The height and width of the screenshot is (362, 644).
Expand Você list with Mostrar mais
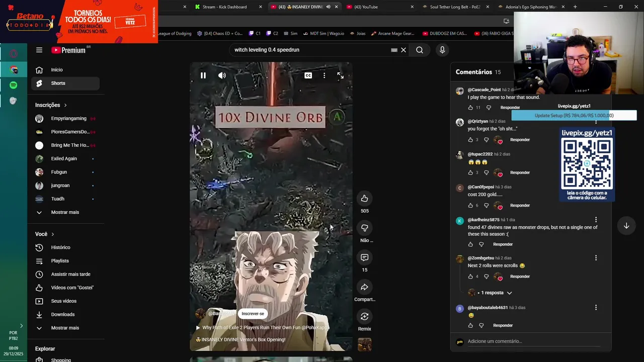point(65,328)
